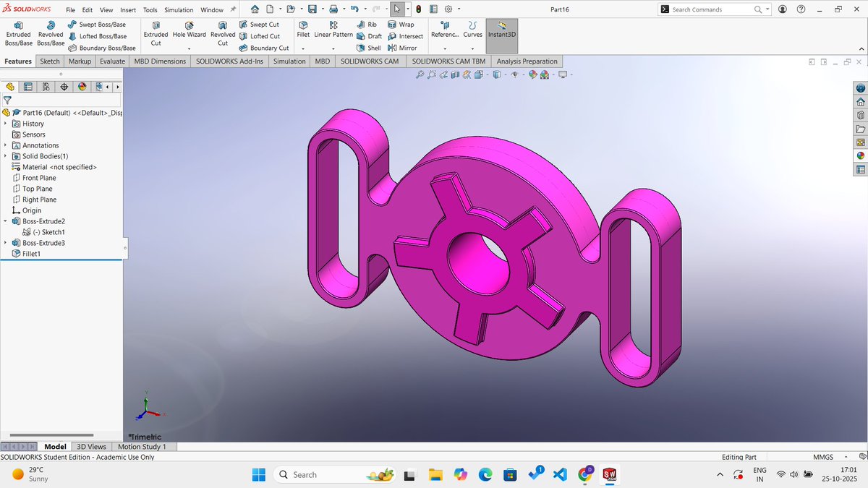This screenshot has width=868, height=488.
Task: Activate the Fillet tool
Action: coord(303,30)
